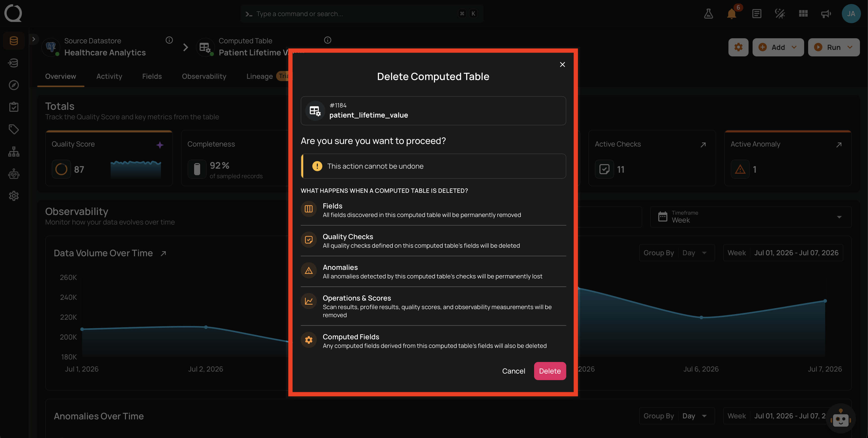Viewport: 868px width, 438px height.
Task: Switch to the Lineage tab
Action: (x=259, y=77)
